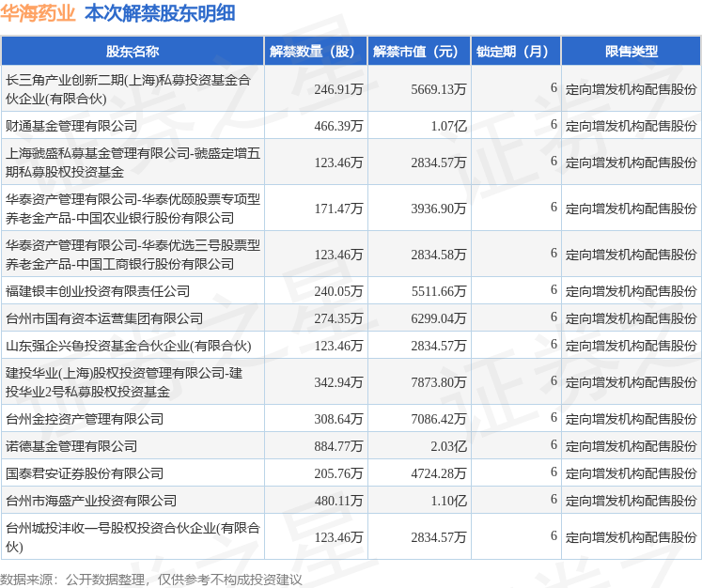
Task: Click shareholder 山东强企兴鲁投资基金合伙企业(有限合伙)
Action: click(x=129, y=346)
